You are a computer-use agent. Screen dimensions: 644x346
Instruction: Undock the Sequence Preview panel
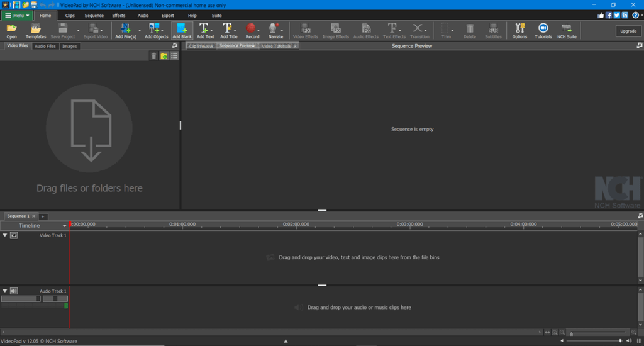(639, 46)
